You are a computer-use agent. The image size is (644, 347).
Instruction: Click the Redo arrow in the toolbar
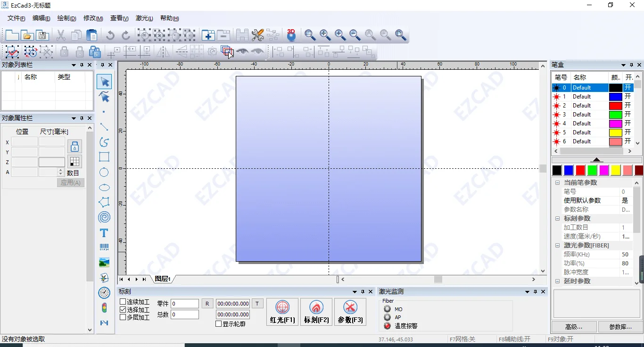(126, 35)
